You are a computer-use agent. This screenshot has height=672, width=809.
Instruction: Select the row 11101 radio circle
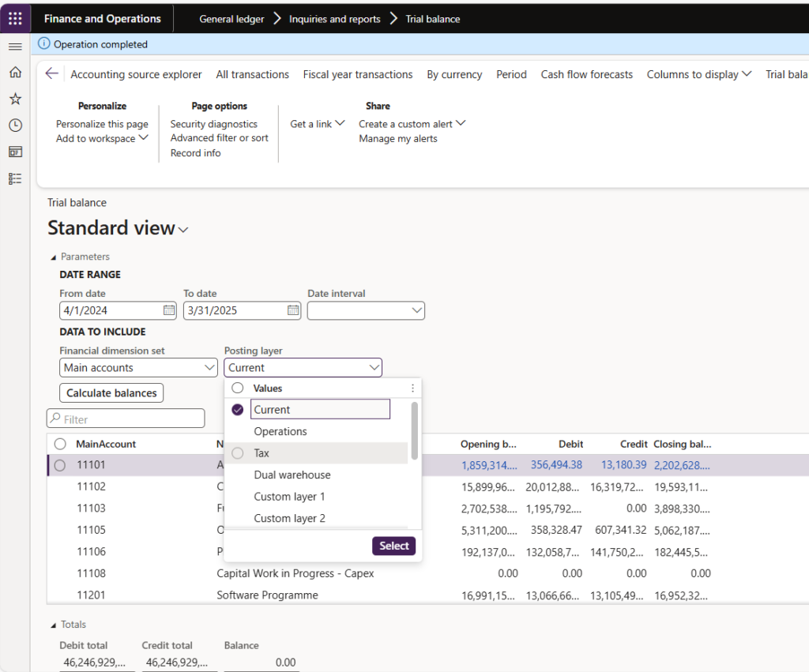(60, 465)
